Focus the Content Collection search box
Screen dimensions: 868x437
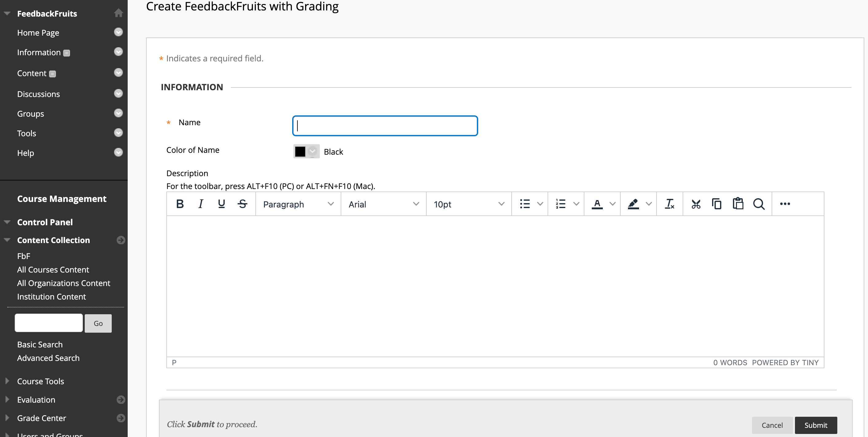pyautogui.click(x=49, y=323)
